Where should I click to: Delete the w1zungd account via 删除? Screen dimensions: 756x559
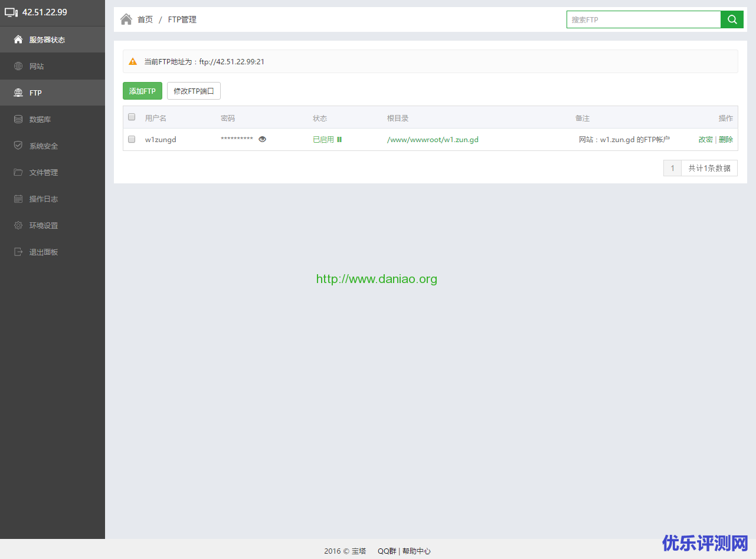point(726,140)
